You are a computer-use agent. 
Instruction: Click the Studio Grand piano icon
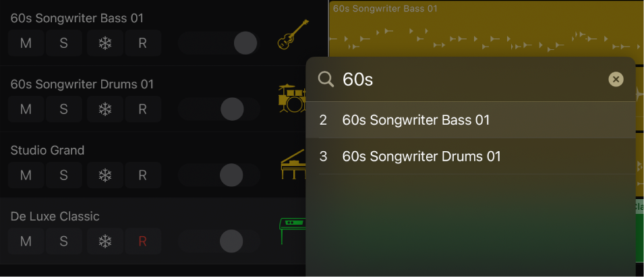pyautogui.click(x=293, y=165)
